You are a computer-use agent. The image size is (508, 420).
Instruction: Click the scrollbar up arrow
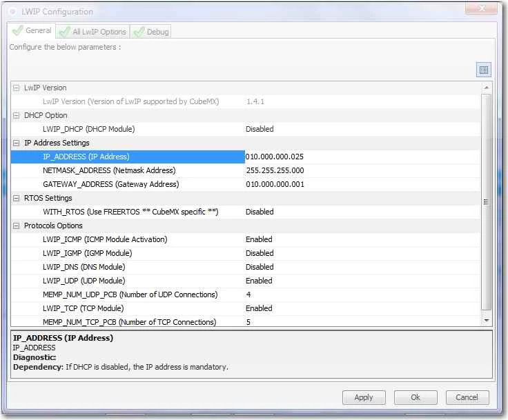click(x=487, y=88)
